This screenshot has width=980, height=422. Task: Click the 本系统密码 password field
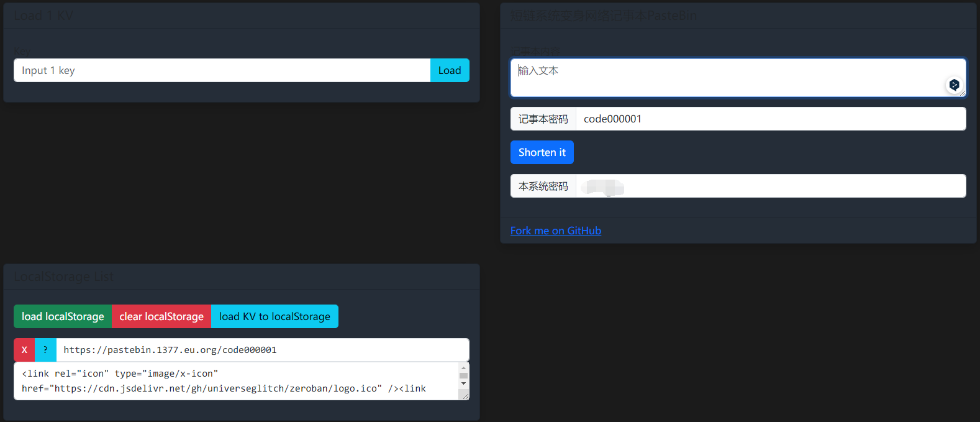click(x=771, y=186)
